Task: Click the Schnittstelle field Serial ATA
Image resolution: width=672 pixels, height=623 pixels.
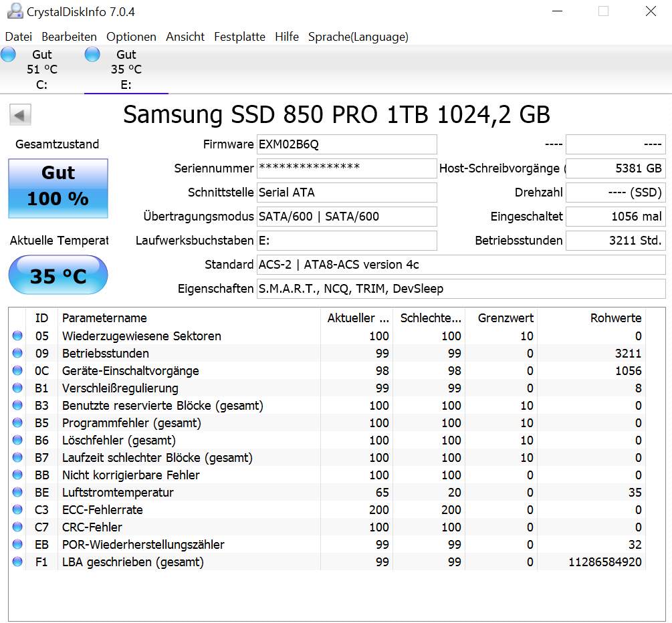Action: pyautogui.click(x=347, y=193)
